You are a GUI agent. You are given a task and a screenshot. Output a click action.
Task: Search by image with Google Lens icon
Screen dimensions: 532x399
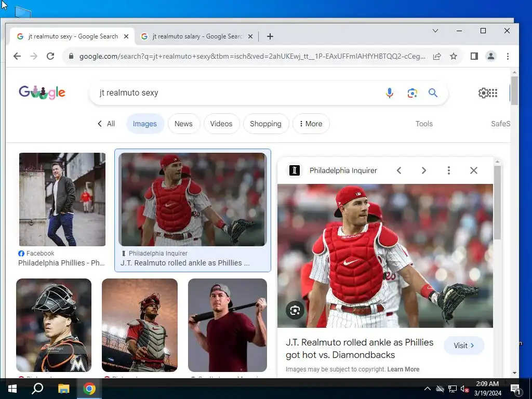click(412, 93)
